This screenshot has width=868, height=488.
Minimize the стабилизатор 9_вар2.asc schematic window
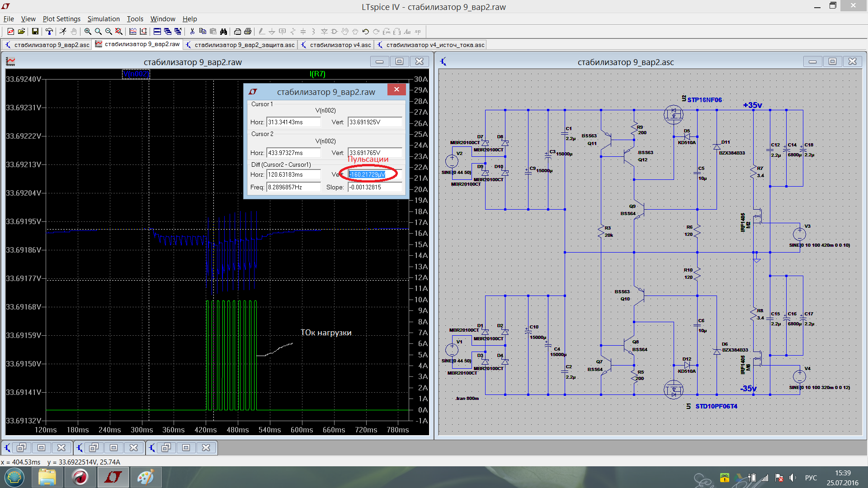tap(812, 61)
